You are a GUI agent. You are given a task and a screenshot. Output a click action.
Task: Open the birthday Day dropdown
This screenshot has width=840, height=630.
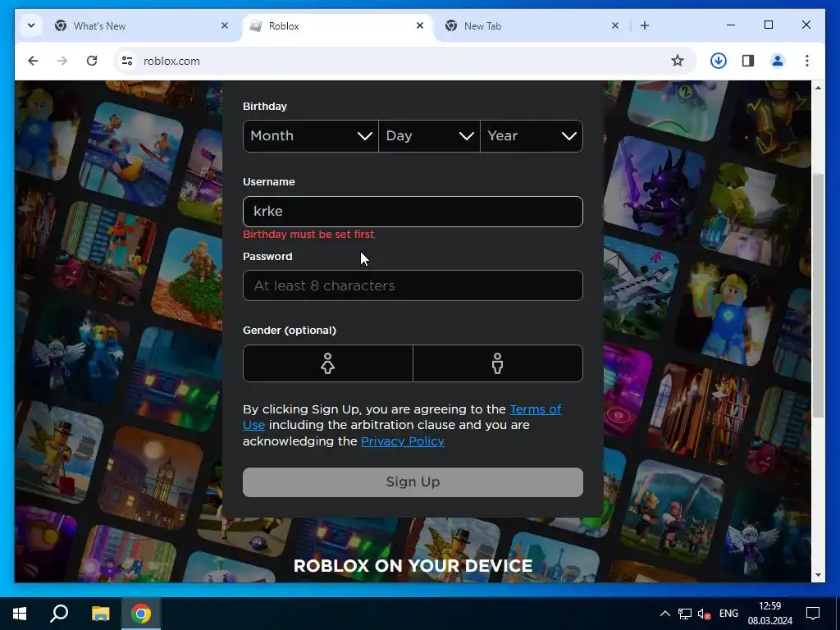pos(429,136)
